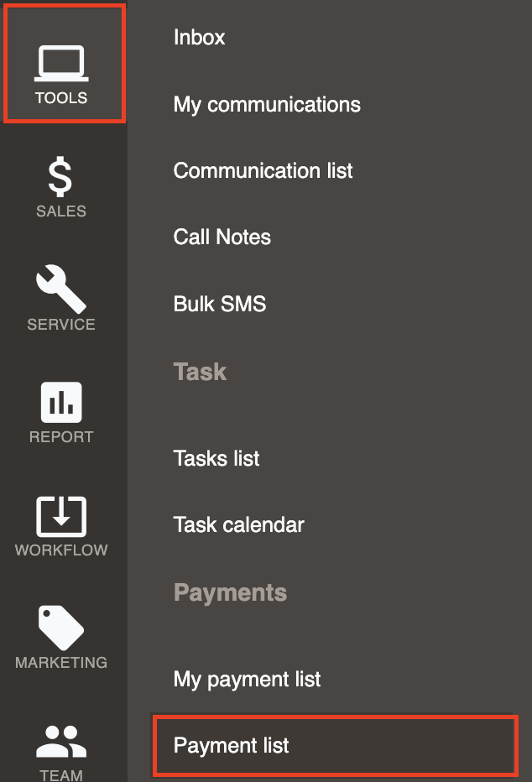The image size is (532, 782).
Task: Click the WORKFLOW label text
Action: (61, 550)
